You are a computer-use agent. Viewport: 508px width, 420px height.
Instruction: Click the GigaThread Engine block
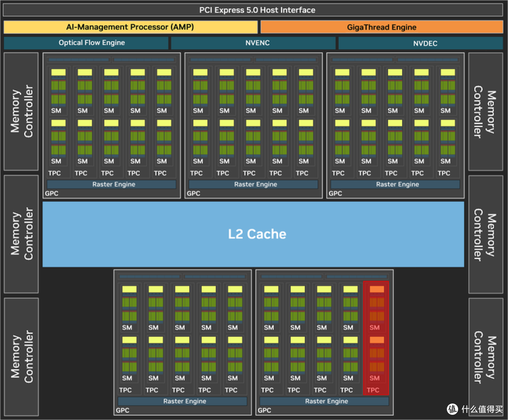381,27
